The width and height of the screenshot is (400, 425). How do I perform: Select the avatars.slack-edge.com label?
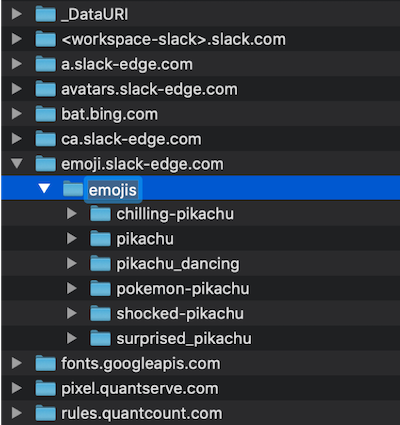click(149, 89)
